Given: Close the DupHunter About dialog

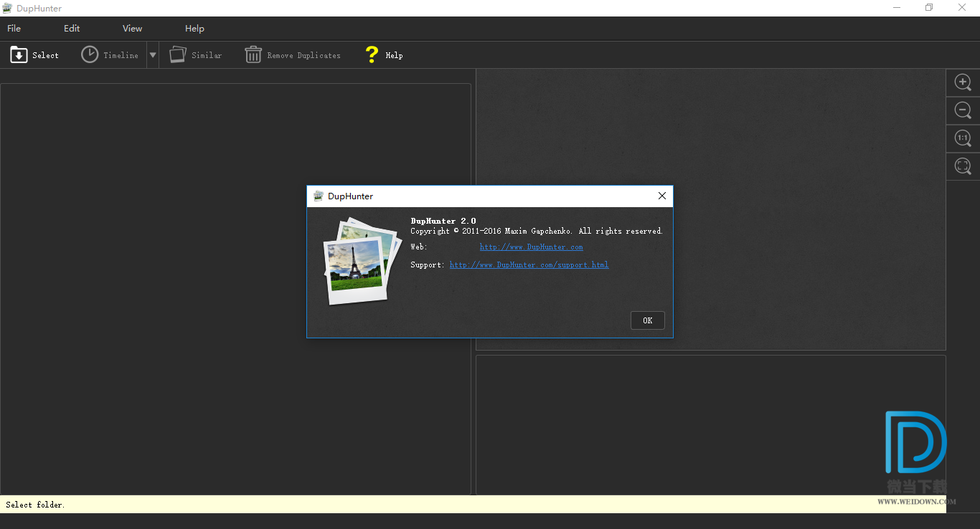Looking at the screenshot, I should [x=662, y=196].
